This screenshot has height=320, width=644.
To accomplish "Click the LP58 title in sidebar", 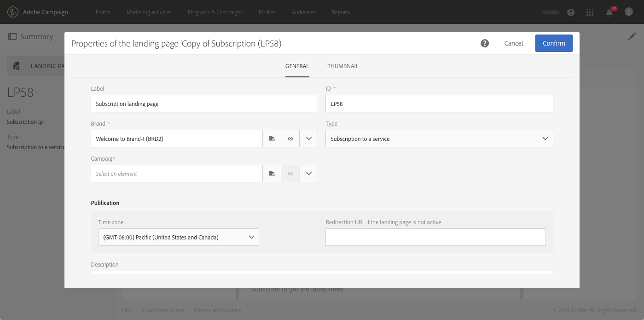I will [x=20, y=92].
